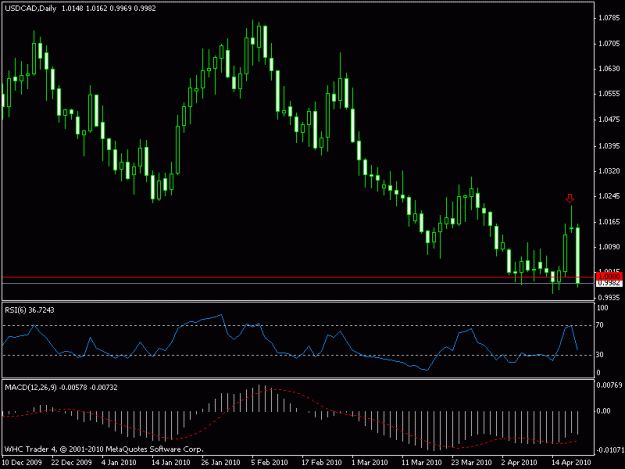The width and height of the screenshot is (625, 469).
Task: Click the 1.0555 price axis label
Action: coord(609,94)
